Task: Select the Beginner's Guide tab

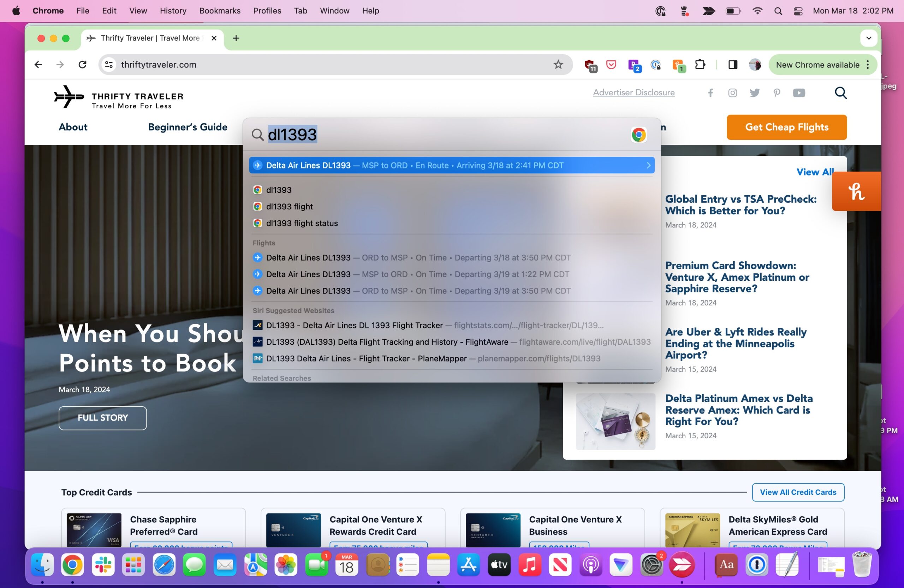Action: click(186, 127)
